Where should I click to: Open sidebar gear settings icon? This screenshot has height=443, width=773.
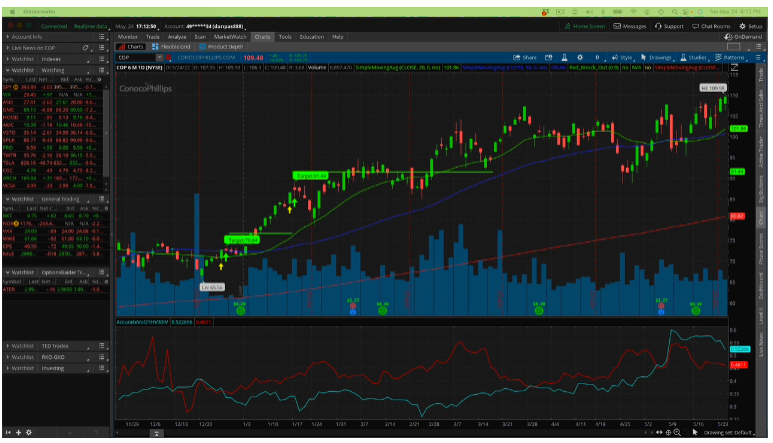[x=29, y=432]
